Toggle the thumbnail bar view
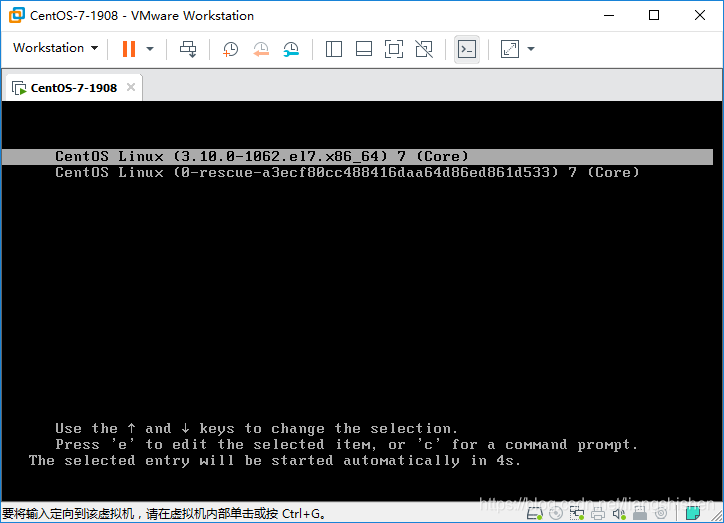The width and height of the screenshot is (724, 523). pyautogui.click(x=364, y=49)
